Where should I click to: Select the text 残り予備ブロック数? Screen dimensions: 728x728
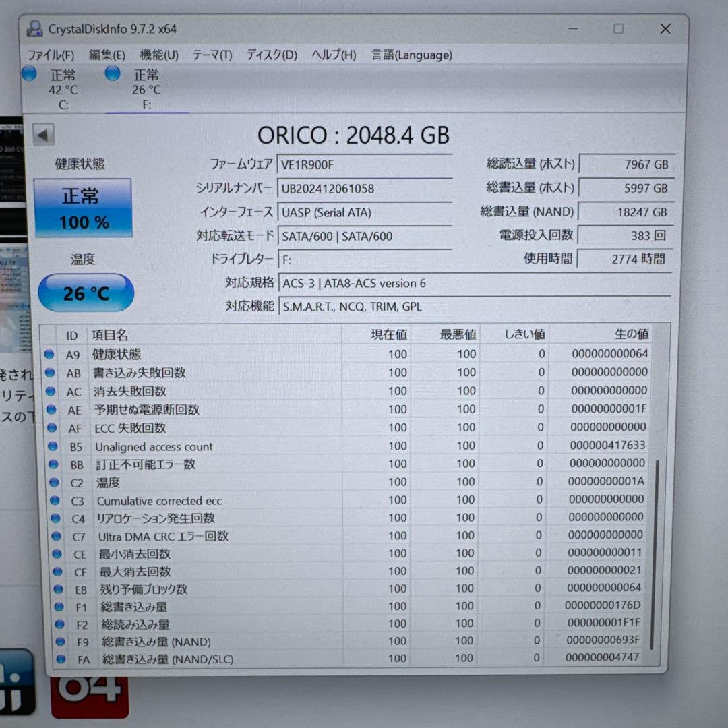coord(144,589)
